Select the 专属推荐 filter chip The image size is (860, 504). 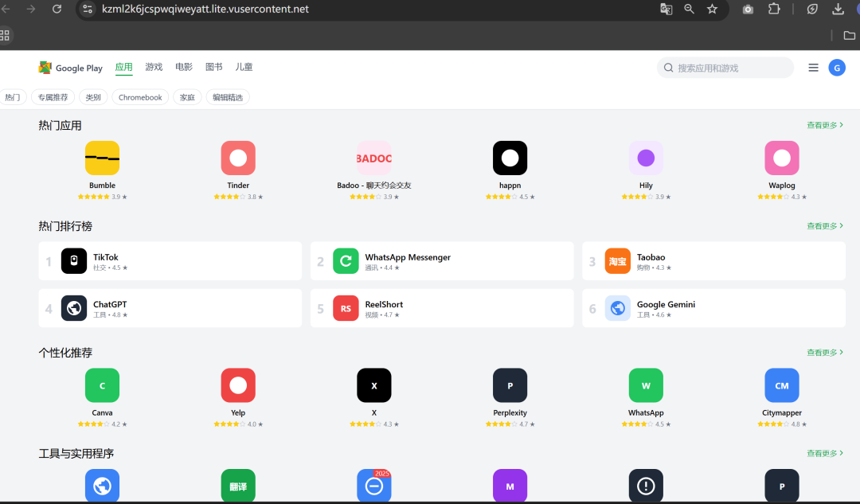53,97
